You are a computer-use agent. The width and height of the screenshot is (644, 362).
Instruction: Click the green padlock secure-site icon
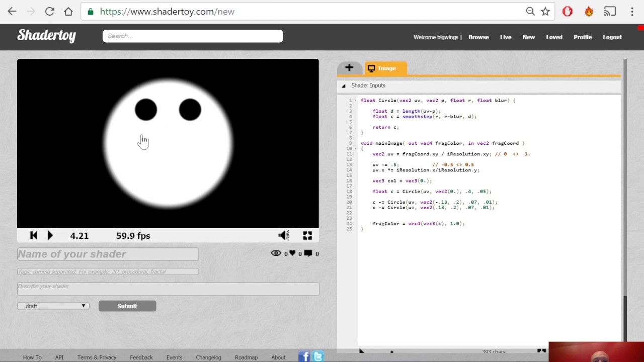(91, 12)
